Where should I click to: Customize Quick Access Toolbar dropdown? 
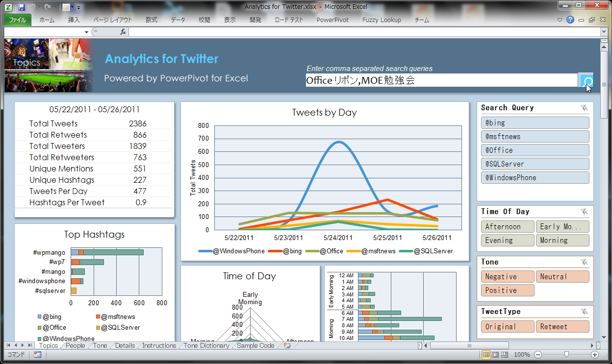(78, 7)
